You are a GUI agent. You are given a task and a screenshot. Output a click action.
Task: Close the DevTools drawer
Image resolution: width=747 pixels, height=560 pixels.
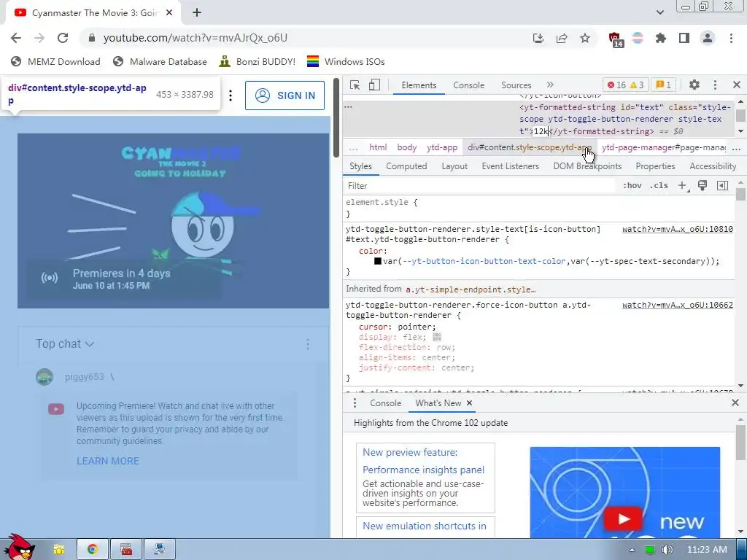(735, 402)
